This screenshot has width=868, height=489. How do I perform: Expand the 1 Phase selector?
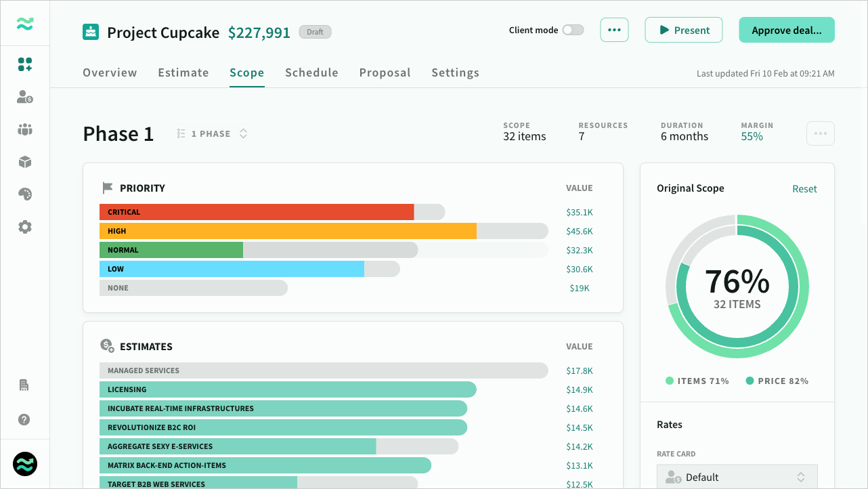click(x=212, y=134)
